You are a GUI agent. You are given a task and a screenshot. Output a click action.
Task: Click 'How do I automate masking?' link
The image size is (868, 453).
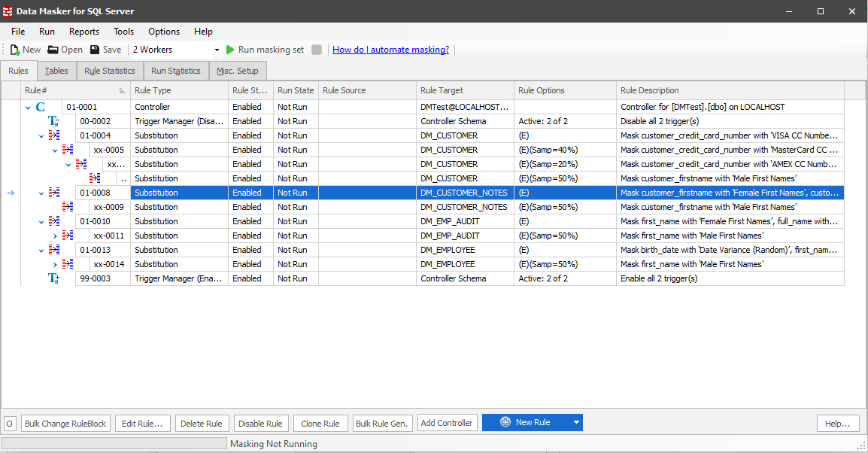click(x=390, y=50)
